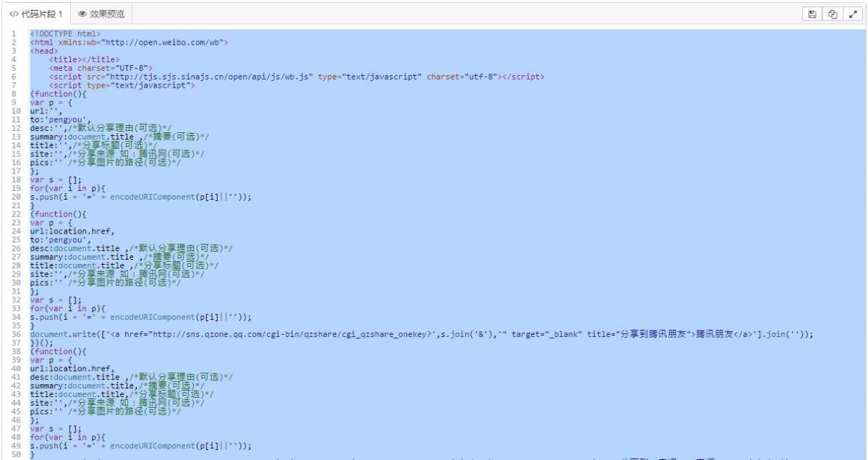The height and width of the screenshot is (460, 868).
Task: Click the copy code icon
Action: (x=834, y=14)
